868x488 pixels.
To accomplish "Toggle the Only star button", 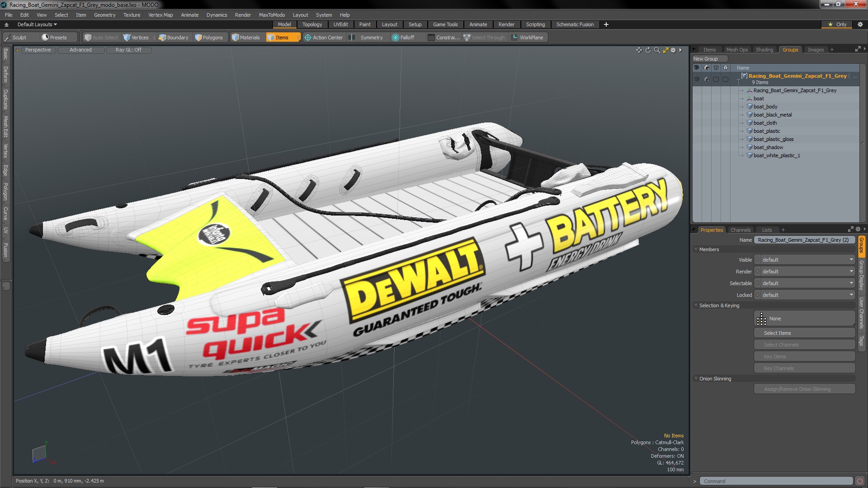I will [x=837, y=24].
